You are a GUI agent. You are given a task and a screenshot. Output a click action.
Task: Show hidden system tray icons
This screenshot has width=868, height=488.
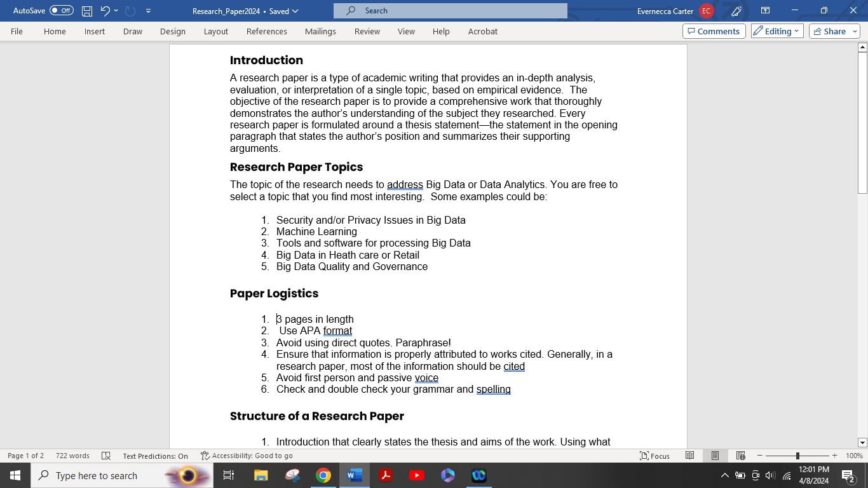(x=725, y=475)
